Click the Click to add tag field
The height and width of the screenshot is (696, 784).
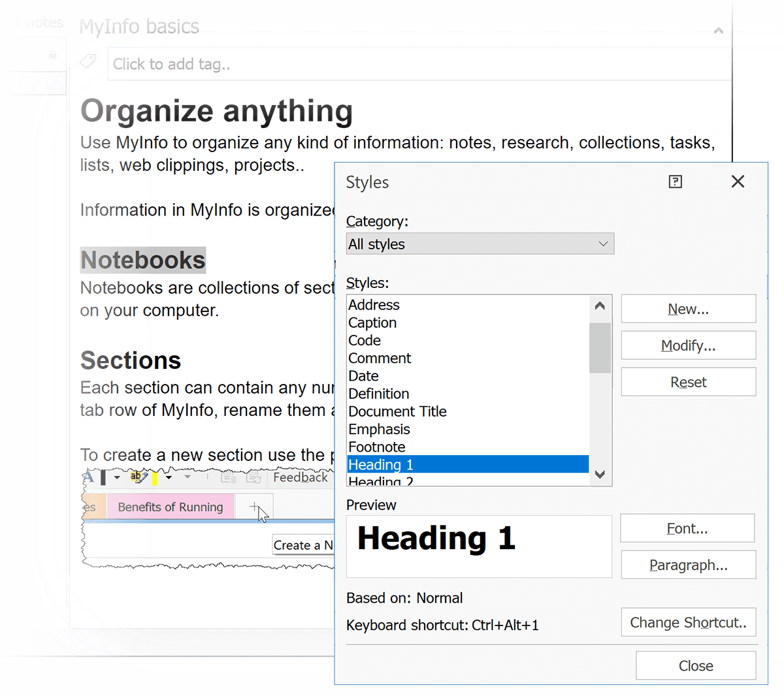pyautogui.click(x=418, y=64)
